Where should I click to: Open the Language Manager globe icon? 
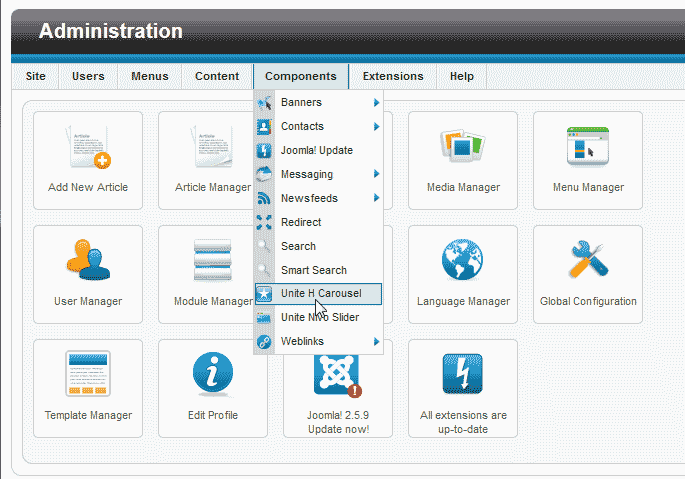462,261
